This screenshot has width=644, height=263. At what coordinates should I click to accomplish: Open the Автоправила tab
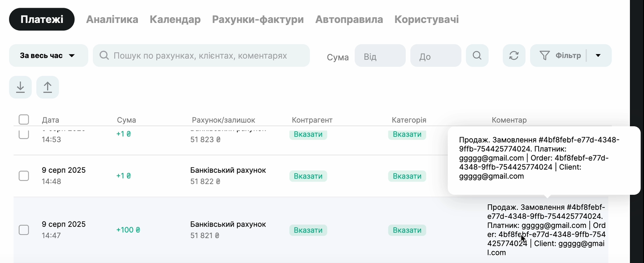pyautogui.click(x=349, y=19)
